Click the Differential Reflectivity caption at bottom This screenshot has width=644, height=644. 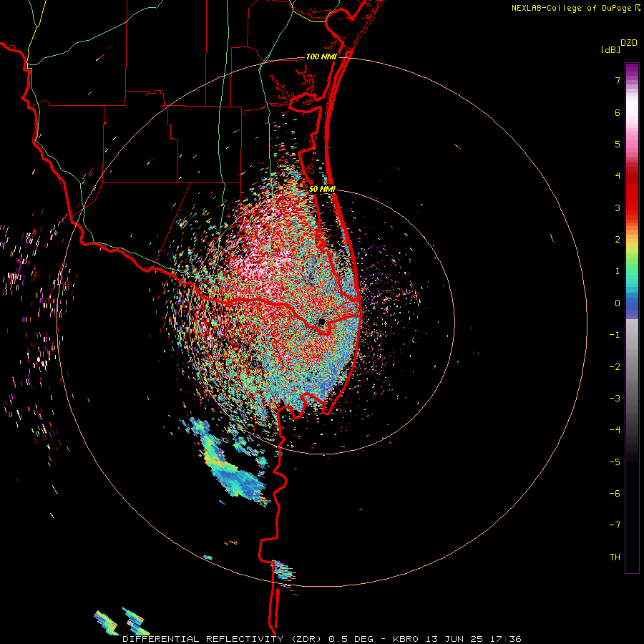[321, 639]
